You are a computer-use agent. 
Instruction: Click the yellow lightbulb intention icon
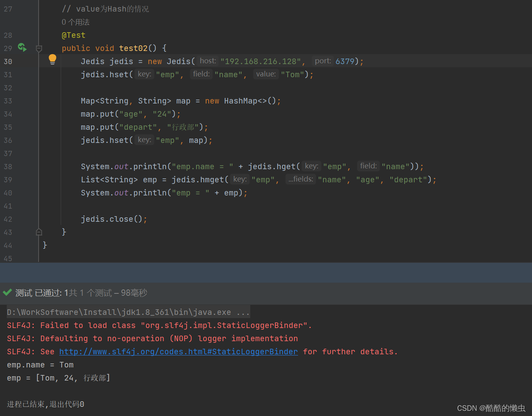click(53, 60)
